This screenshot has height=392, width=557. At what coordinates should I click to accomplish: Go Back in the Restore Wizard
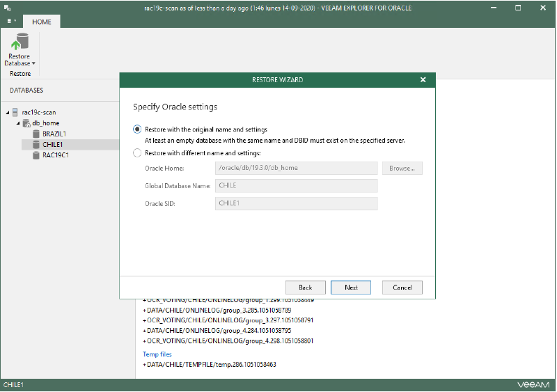tap(306, 288)
